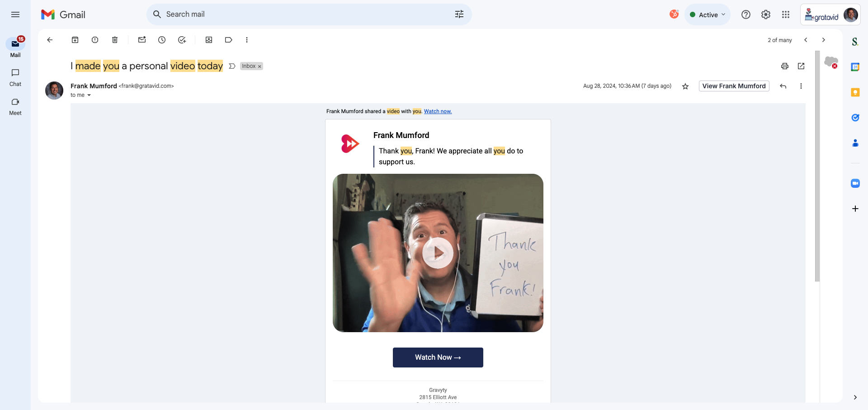The height and width of the screenshot is (410, 868).
Task: Open Google Tasks side panel
Action: click(855, 118)
